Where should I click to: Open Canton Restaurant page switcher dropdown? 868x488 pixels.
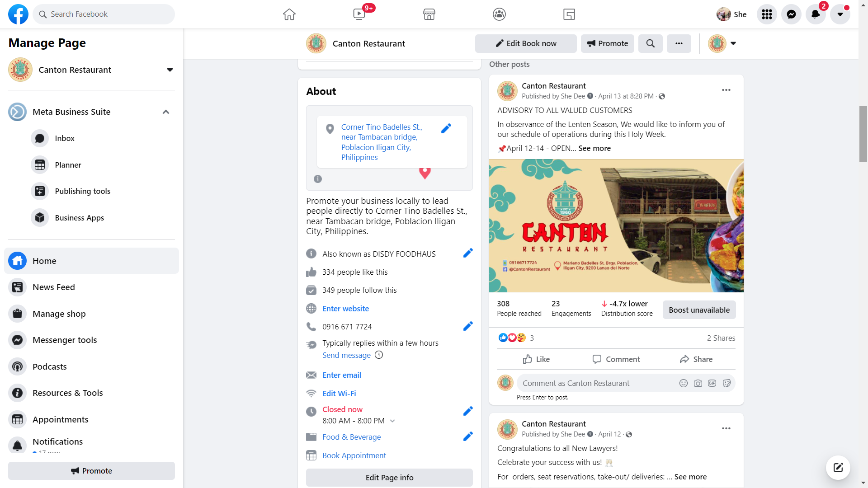tap(170, 70)
